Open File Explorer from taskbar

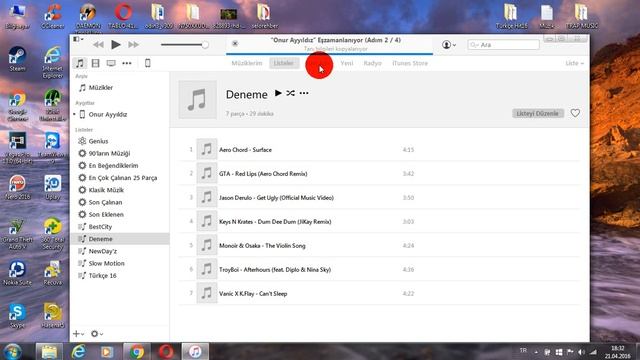coord(49,351)
